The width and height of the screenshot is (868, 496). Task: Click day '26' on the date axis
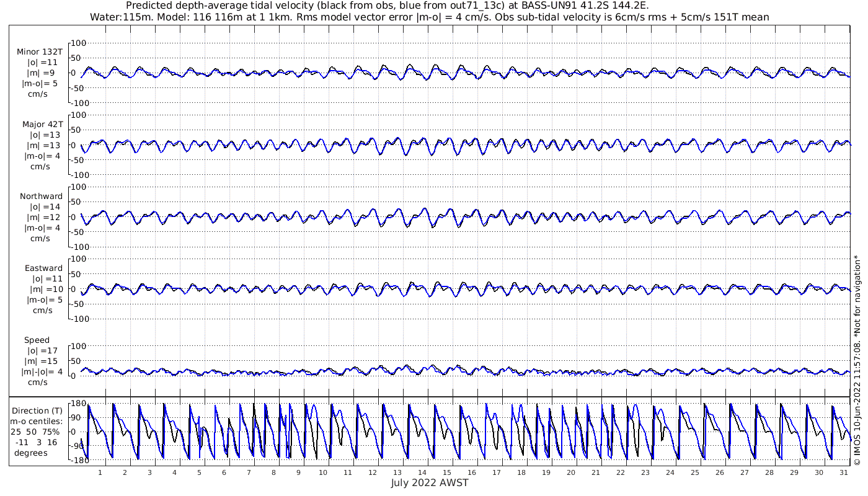click(719, 472)
